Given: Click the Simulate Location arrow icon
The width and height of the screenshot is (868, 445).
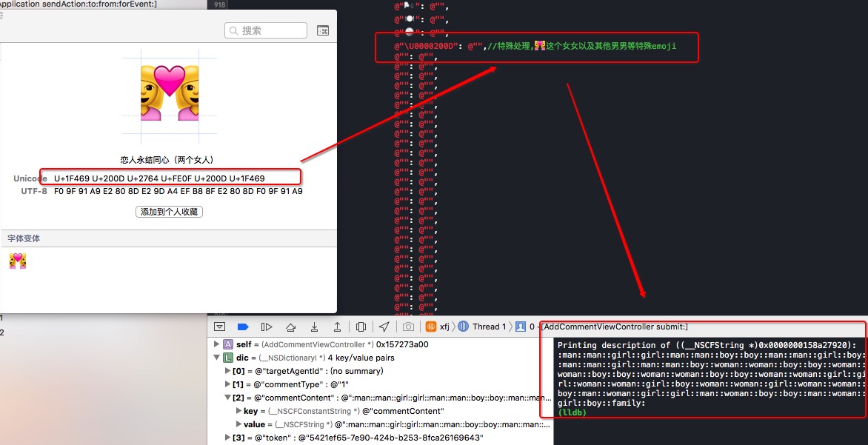Looking at the screenshot, I should click(384, 327).
